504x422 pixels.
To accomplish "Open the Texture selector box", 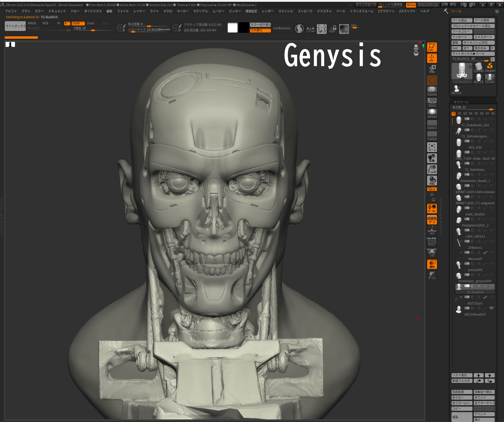I will point(432,136).
